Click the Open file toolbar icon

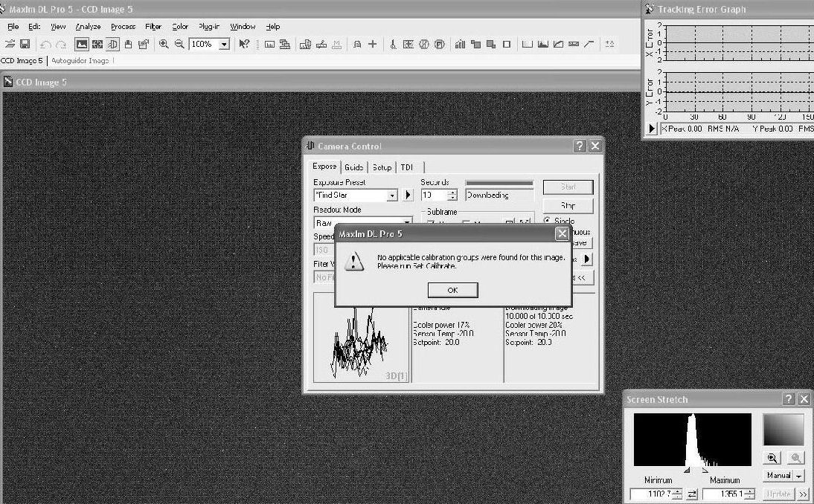click(10, 44)
